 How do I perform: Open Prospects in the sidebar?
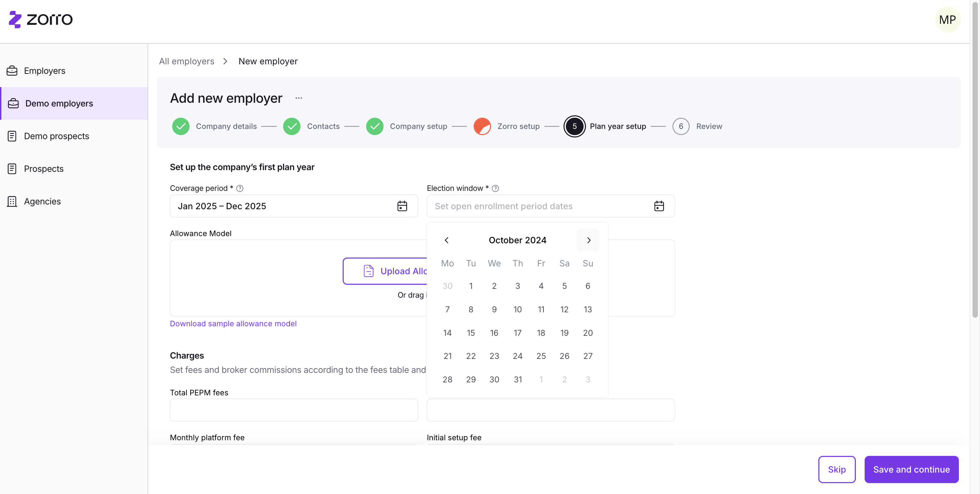pyautogui.click(x=74, y=169)
